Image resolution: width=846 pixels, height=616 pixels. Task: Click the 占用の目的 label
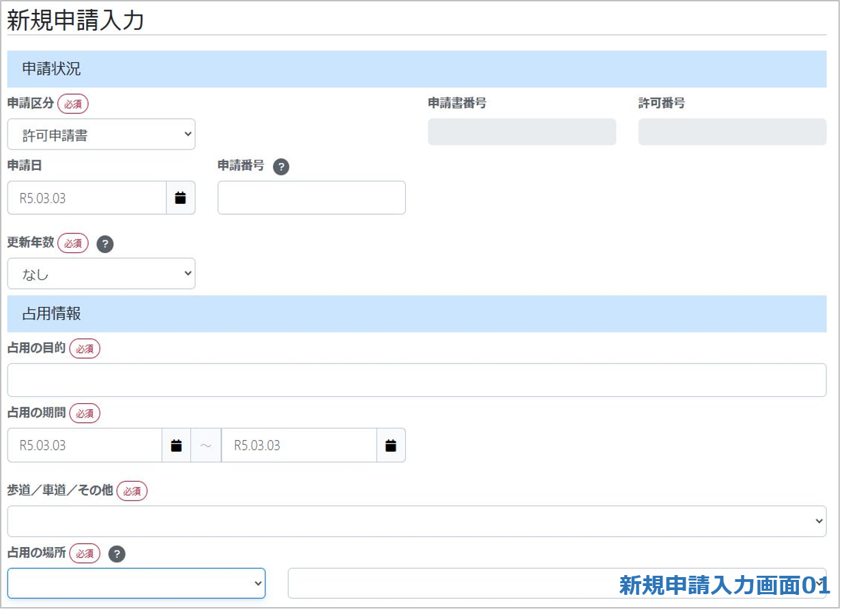(x=37, y=348)
